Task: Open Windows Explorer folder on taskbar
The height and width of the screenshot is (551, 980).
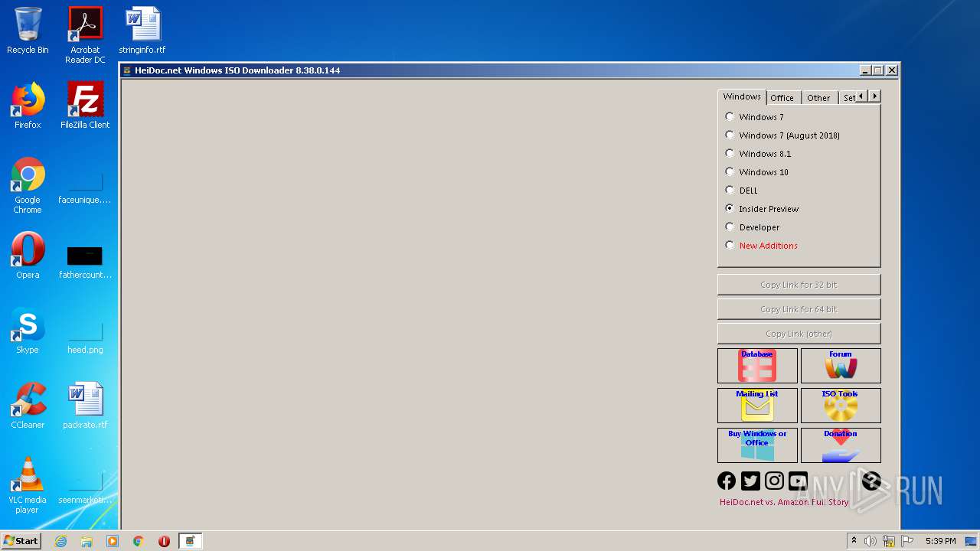Action: pos(87,541)
